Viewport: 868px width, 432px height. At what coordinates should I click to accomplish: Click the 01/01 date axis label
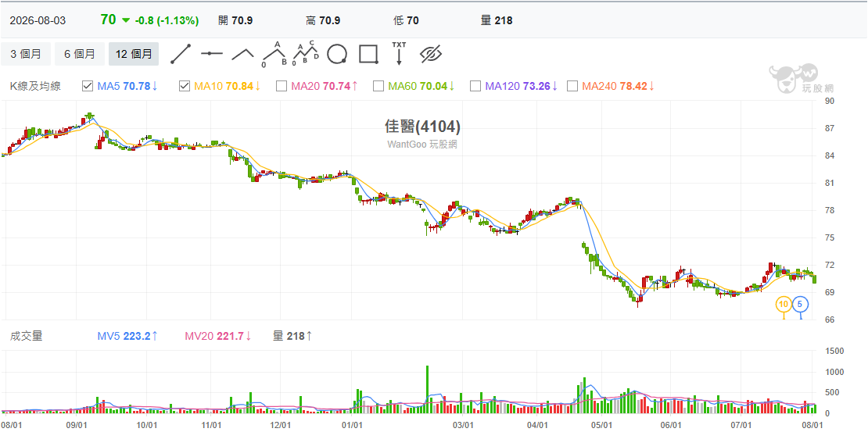(352, 425)
